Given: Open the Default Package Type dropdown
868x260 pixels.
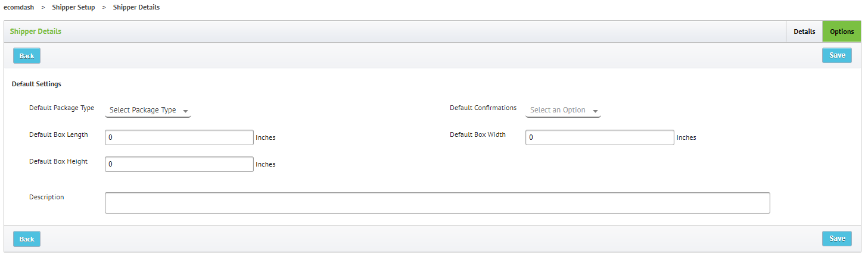Looking at the screenshot, I should click(x=148, y=110).
